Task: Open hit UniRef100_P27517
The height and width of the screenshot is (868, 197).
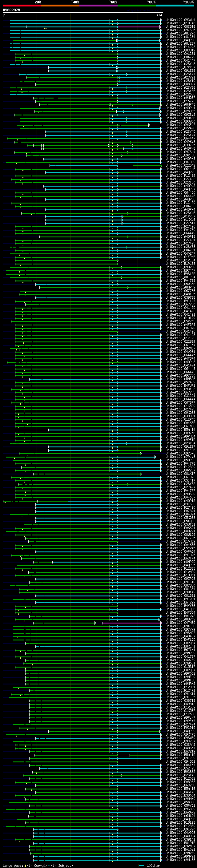Action: pos(180,223)
